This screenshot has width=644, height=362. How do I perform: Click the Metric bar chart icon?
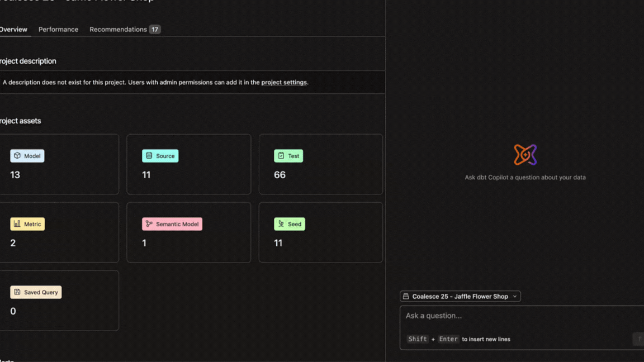17,223
